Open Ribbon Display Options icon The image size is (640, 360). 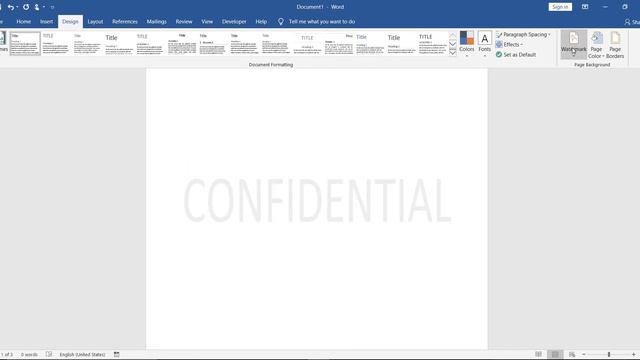tap(585, 7)
